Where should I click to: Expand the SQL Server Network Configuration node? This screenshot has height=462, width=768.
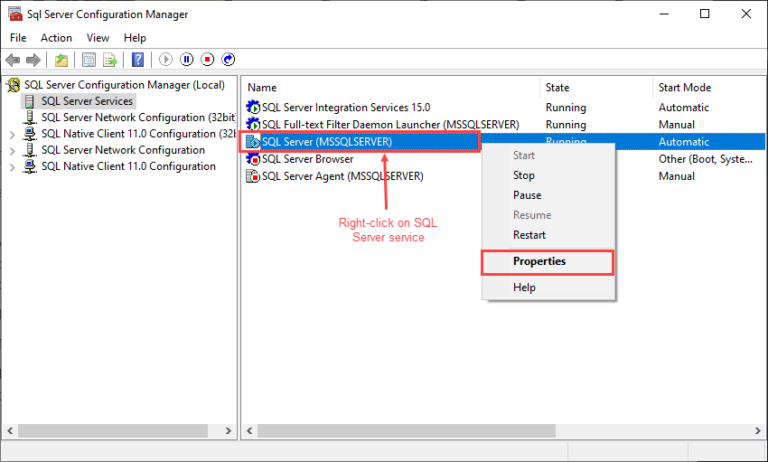coord(12,150)
